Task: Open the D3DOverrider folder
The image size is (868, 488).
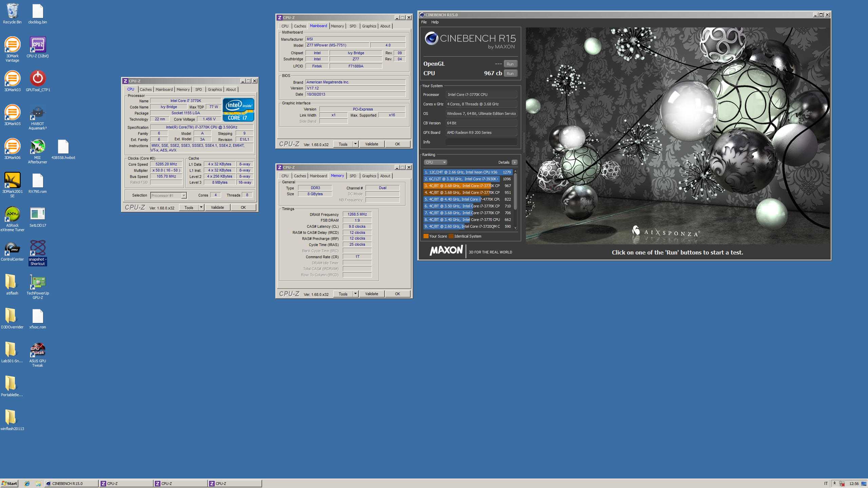Action: pos(12,319)
